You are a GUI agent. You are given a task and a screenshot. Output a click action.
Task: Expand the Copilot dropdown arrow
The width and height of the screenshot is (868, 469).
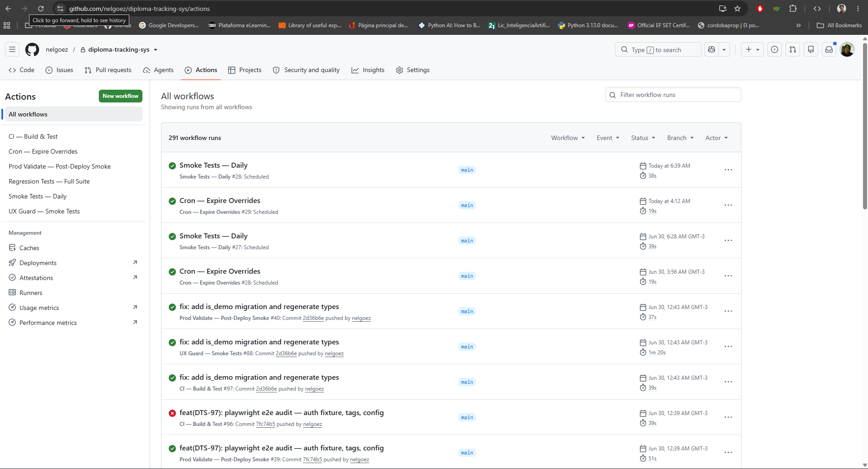tap(724, 49)
